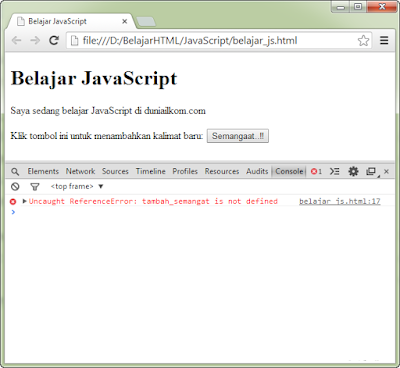Reload the page with the refresh icon
The height and width of the screenshot is (368, 400).
click(54, 41)
